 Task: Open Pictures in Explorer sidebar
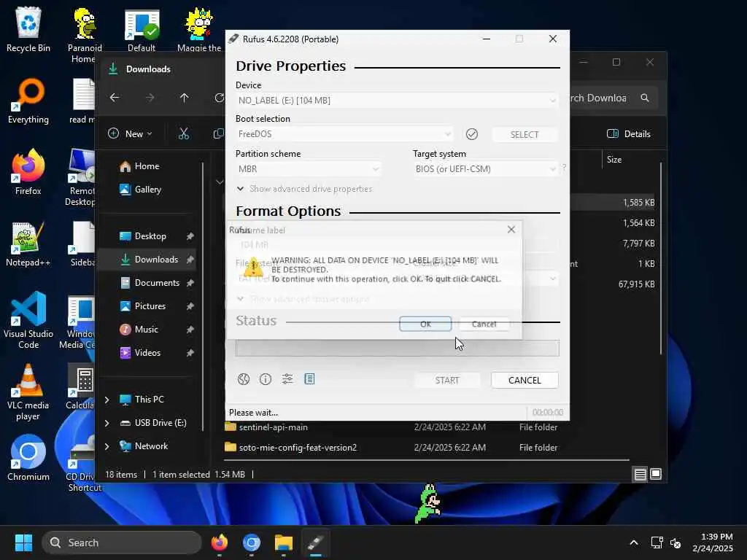point(150,306)
